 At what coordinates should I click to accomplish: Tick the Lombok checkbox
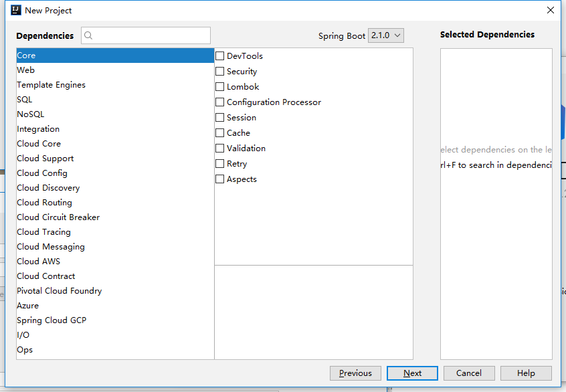click(219, 87)
